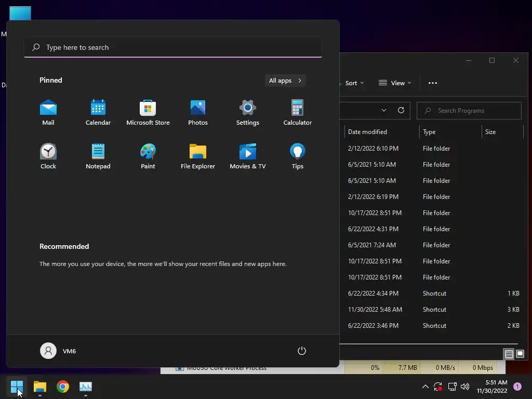The height and width of the screenshot is (399, 532).
Task: Open the network tray icon
Action: pos(452,387)
